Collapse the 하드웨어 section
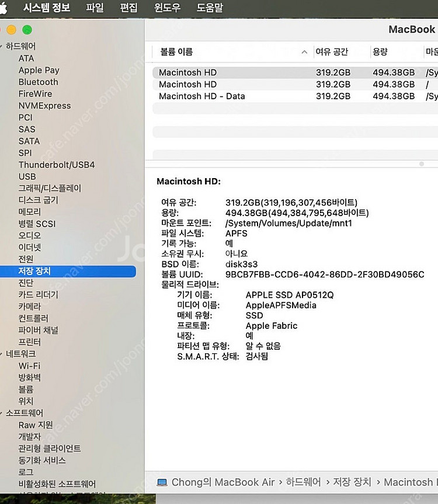438x504 pixels. pos(1,46)
